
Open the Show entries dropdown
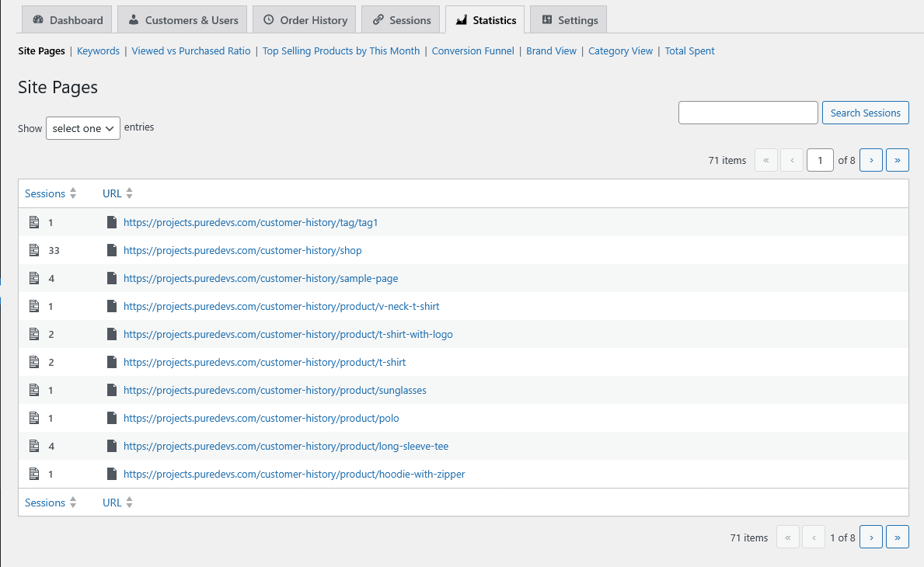(83, 128)
